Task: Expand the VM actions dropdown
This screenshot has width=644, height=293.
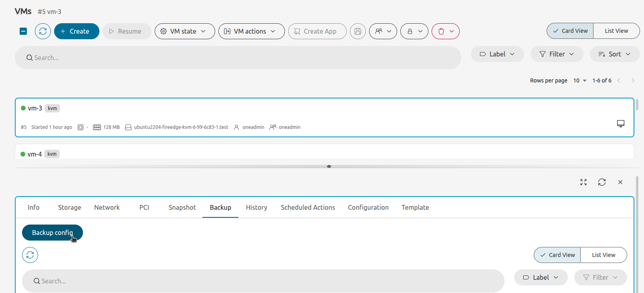Action: pos(251,31)
